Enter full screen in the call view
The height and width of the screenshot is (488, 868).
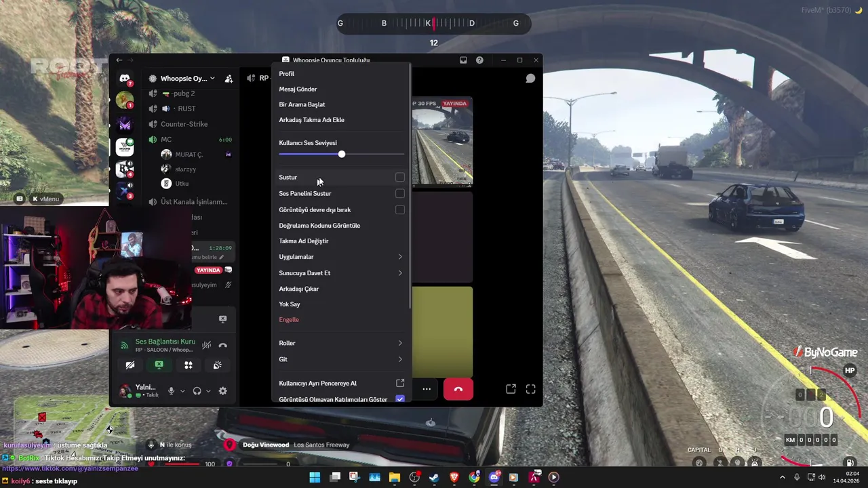(x=531, y=389)
